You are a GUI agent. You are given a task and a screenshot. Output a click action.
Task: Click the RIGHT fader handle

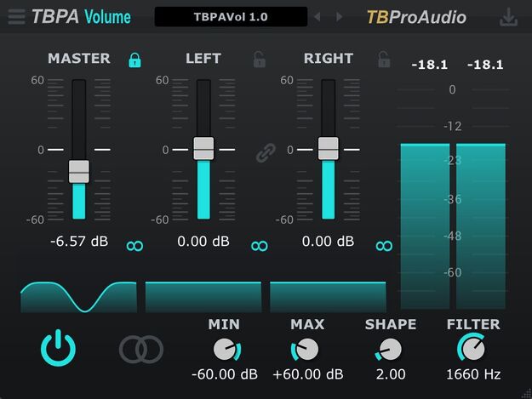pyautogui.click(x=328, y=149)
